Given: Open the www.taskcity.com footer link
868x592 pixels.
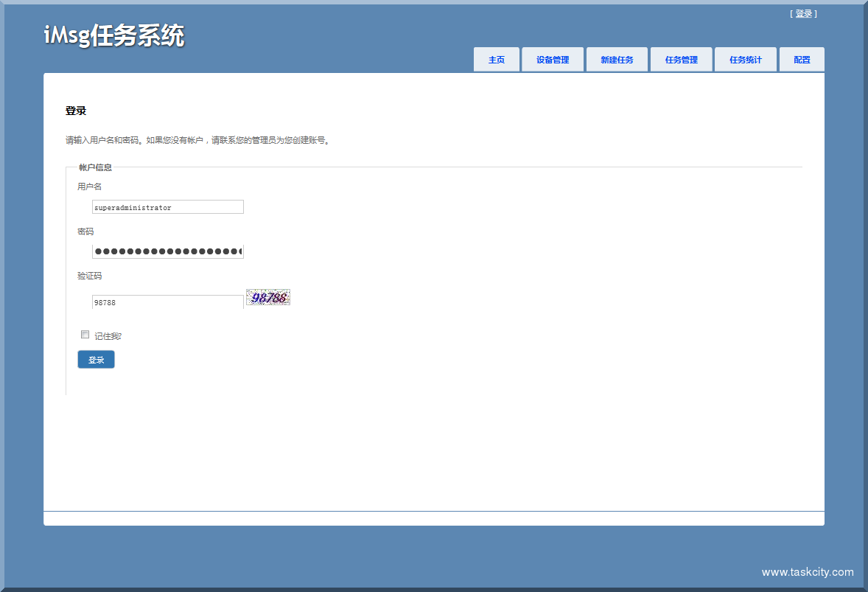Looking at the screenshot, I should point(807,571).
